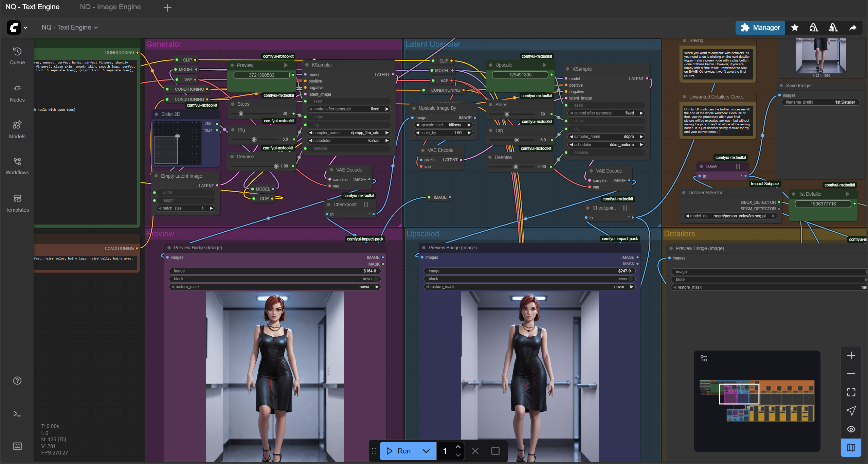Viewport: 868px width, 464px height.
Task: Switch to NQ - Image Engine tab
Action: (110, 7)
